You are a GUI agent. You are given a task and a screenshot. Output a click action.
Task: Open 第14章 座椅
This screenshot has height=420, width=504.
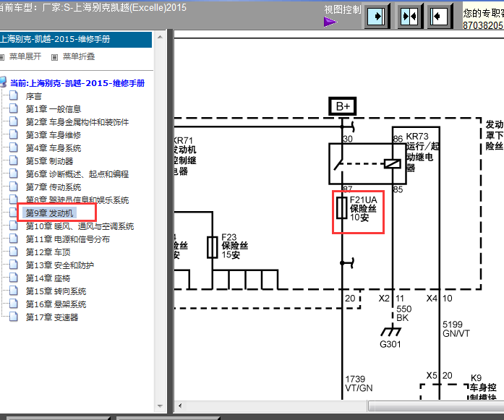(x=48, y=278)
